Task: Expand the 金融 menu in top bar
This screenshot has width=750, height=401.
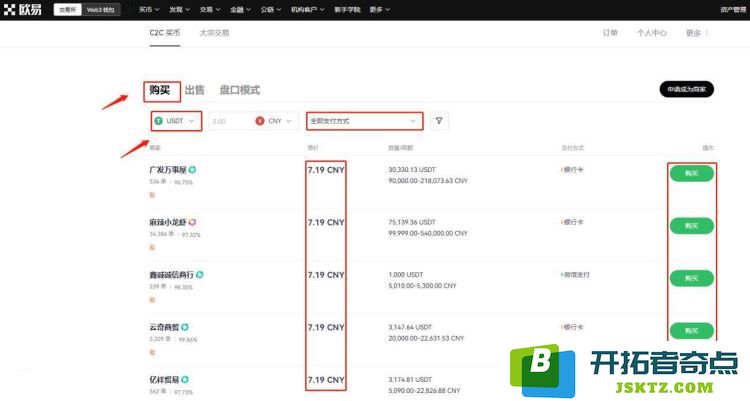Action: tap(240, 10)
